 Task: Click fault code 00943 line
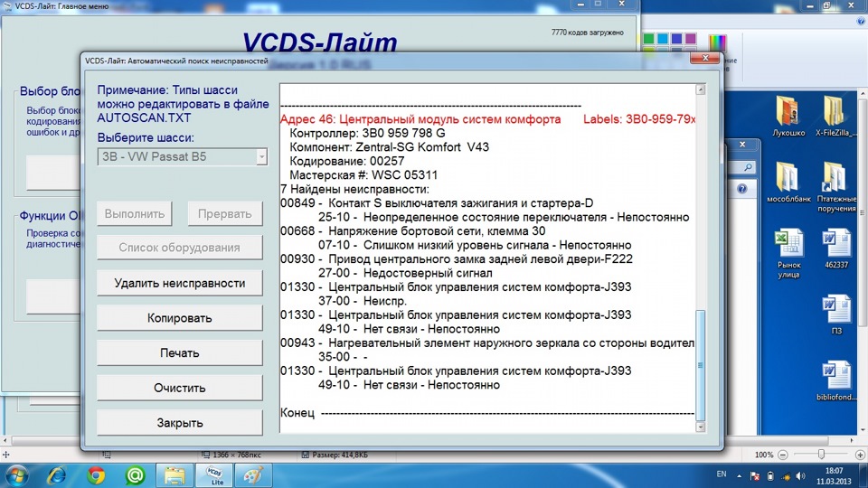point(487,343)
